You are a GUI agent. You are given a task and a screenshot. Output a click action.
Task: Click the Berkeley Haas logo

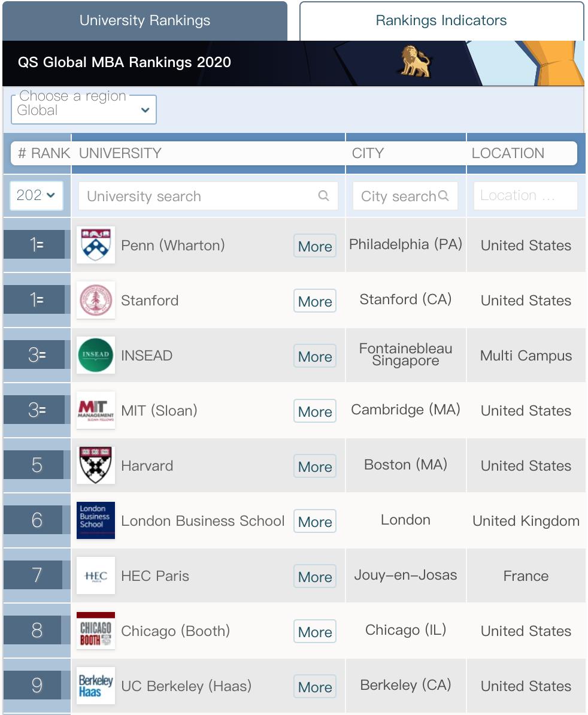click(96, 686)
